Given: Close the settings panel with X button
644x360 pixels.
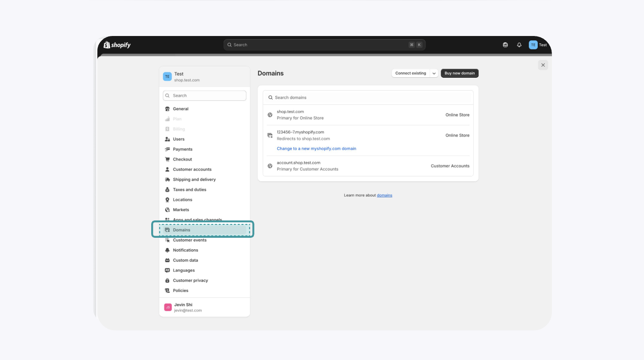Looking at the screenshot, I should [x=543, y=65].
